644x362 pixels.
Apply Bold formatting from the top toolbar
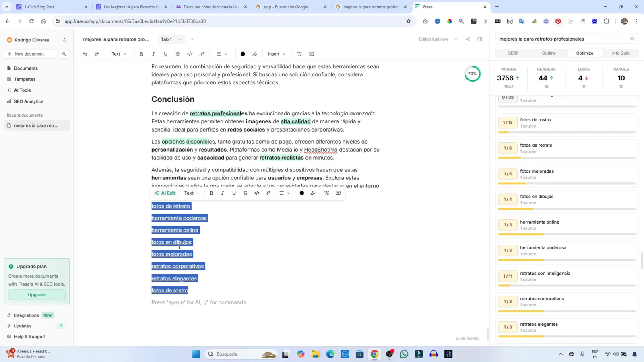click(141, 53)
